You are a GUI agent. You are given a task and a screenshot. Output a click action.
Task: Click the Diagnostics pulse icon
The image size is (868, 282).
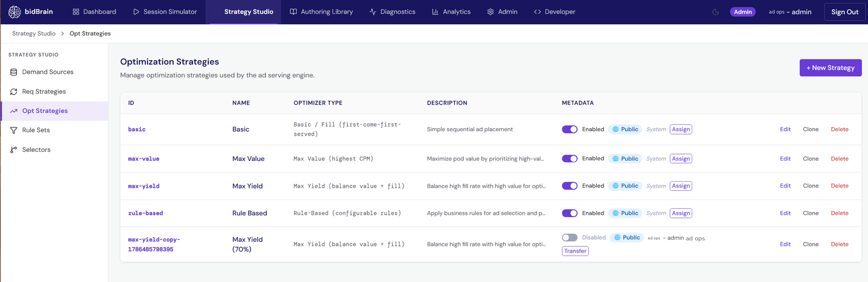[373, 12]
